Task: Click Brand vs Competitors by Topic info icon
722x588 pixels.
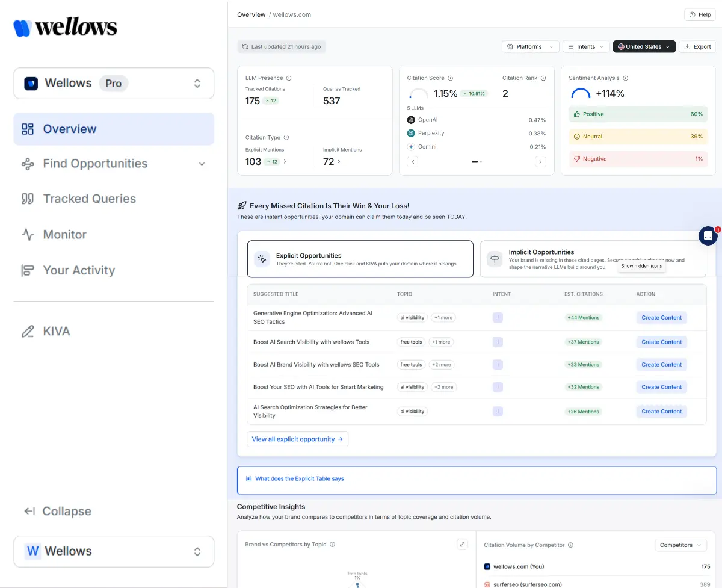Action: pyautogui.click(x=332, y=545)
